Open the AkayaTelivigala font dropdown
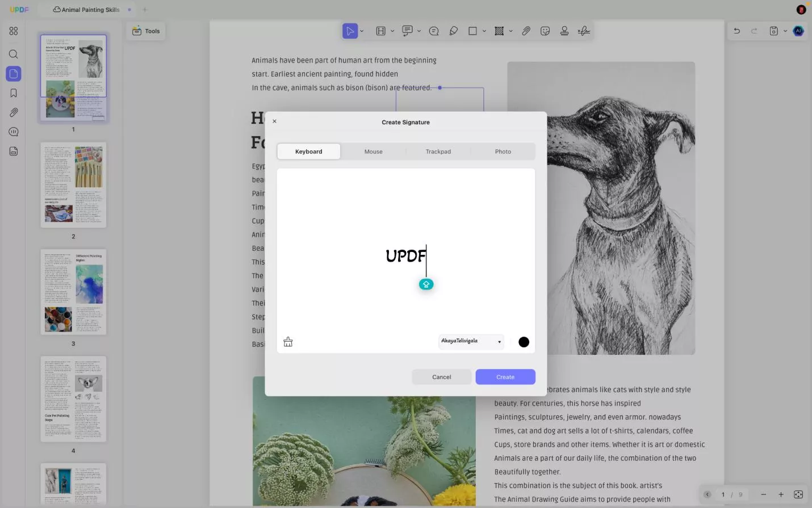The width and height of the screenshot is (812, 508). coord(471,341)
